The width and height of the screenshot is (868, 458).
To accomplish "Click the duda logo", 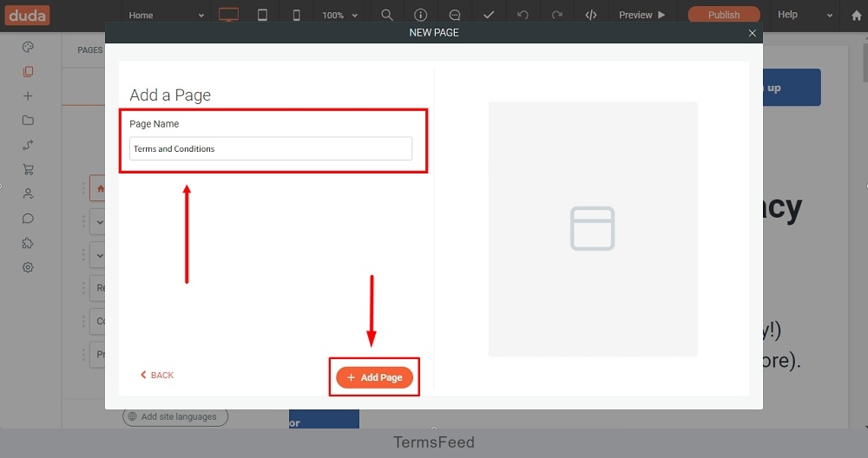I will click(x=27, y=15).
